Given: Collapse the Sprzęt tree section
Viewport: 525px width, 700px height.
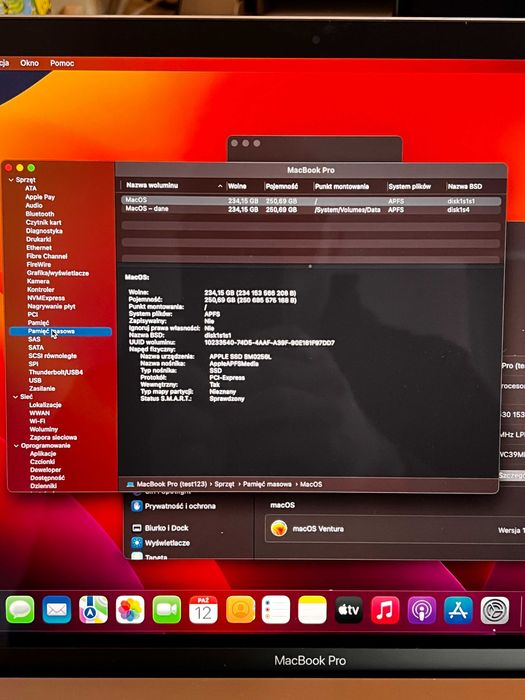Looking at the screenshot, I should tap(11, 180).
